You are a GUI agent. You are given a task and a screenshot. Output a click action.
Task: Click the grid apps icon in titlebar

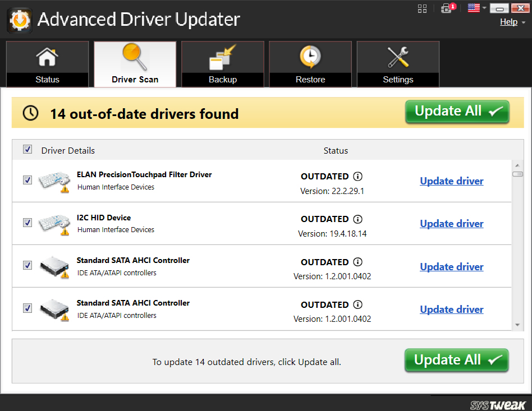(422, 8)
